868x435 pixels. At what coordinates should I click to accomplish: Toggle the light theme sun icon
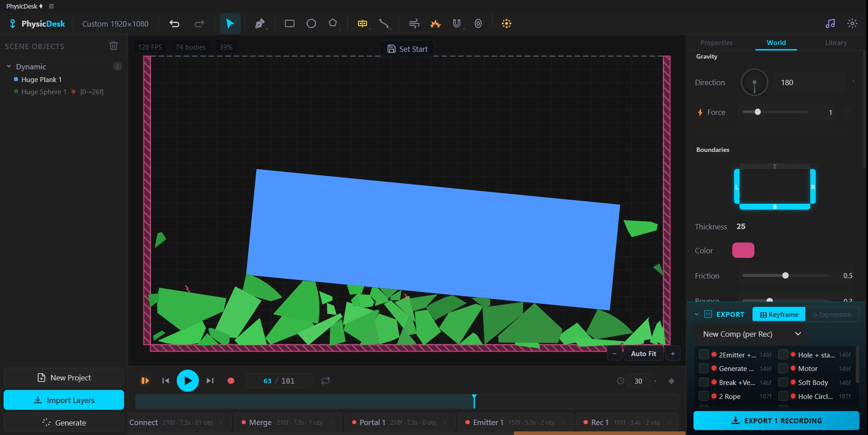(852, 23)
